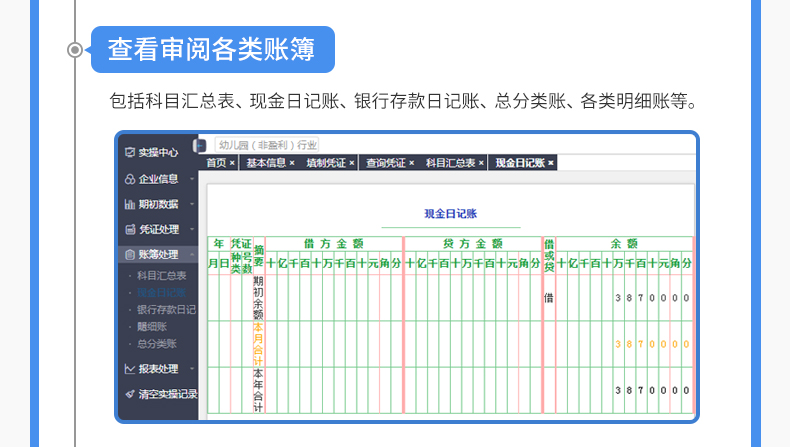Click the 账簿处理 book icon

pos(129,255)
